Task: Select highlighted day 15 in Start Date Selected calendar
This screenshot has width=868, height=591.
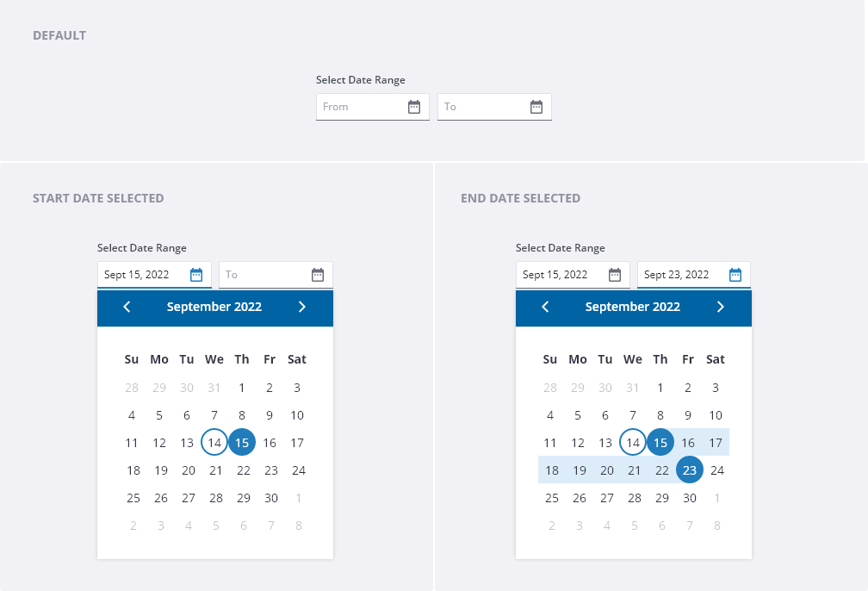Action: point(242,443)
